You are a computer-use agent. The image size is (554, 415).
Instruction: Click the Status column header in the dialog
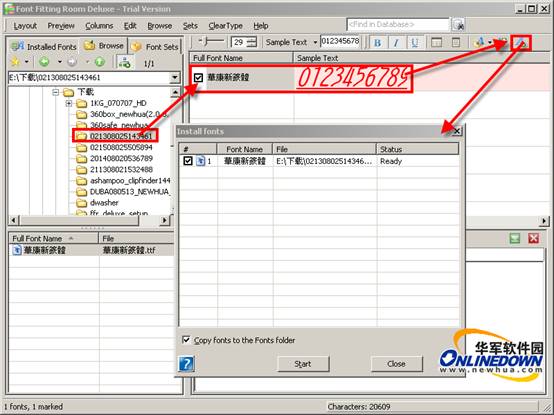pos(418,149)
